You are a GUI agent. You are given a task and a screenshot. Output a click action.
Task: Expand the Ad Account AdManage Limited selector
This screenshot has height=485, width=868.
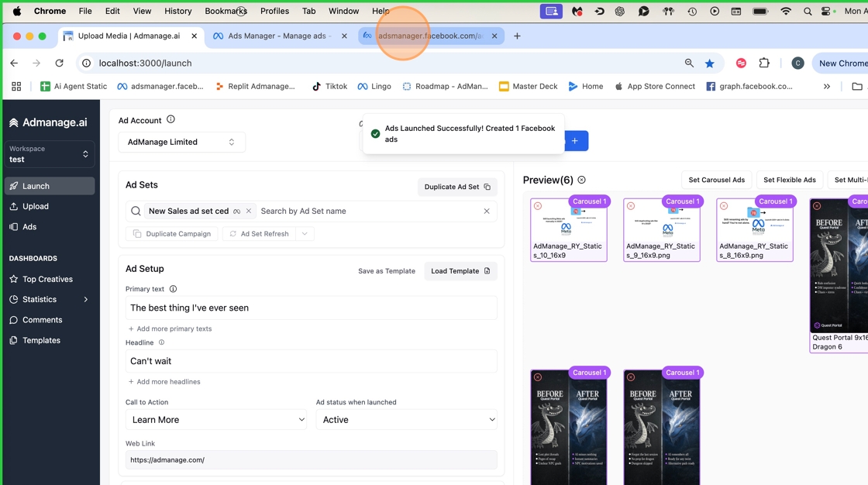181,142
